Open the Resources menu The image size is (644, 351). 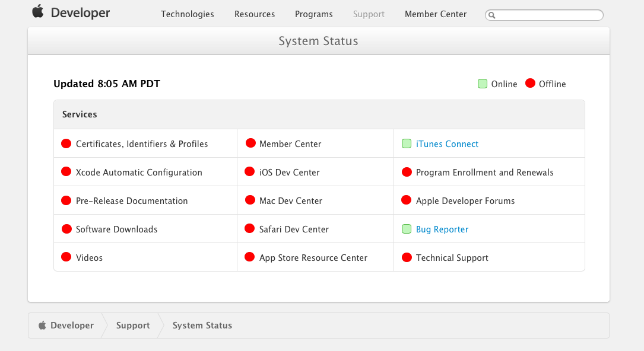coord(255,14)
